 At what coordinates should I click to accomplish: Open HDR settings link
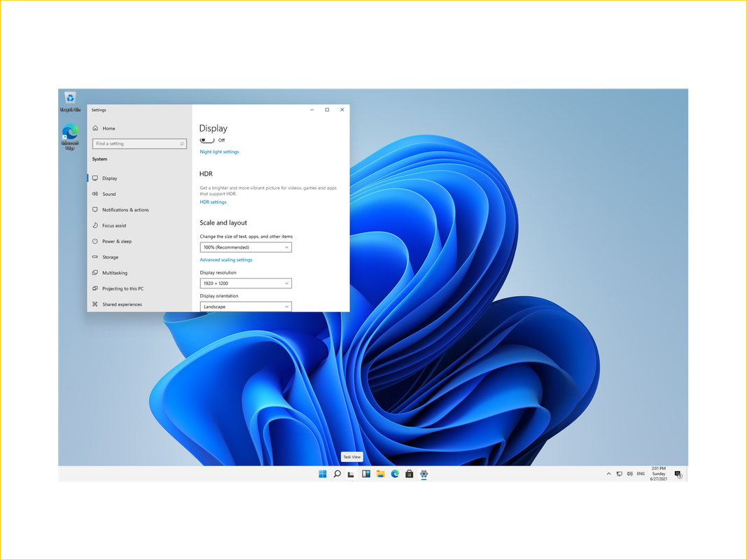(x=213, y=202)
